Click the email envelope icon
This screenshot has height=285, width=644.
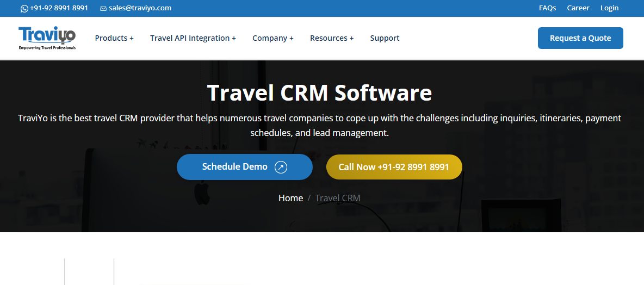click(103, 9)
